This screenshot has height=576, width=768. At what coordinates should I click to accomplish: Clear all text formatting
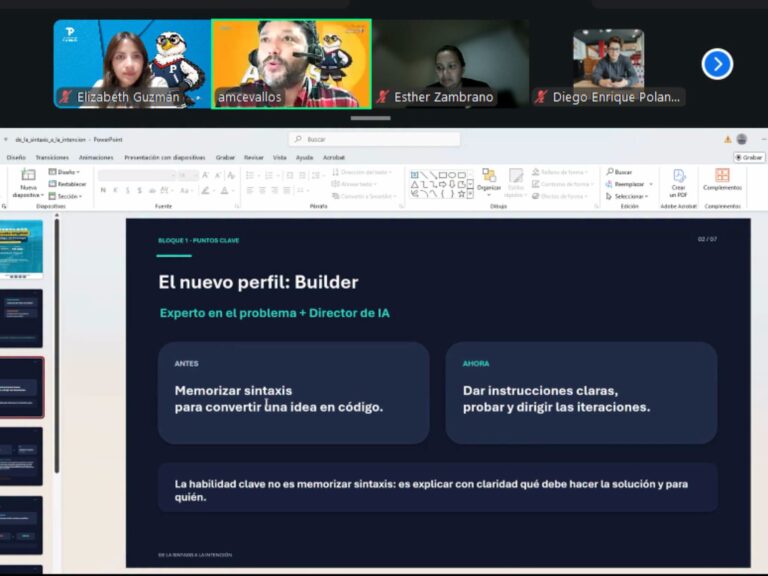coord(231,175)
